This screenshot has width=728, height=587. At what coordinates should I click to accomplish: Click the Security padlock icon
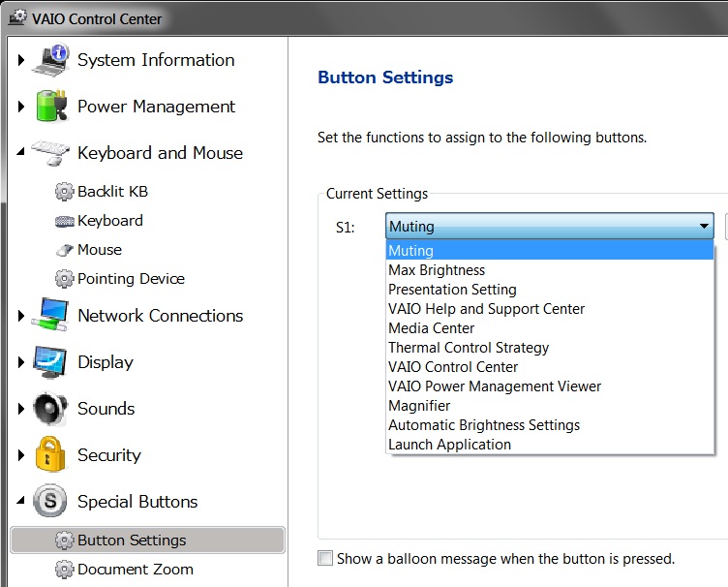pyautogui.click(x=50, y=454)
